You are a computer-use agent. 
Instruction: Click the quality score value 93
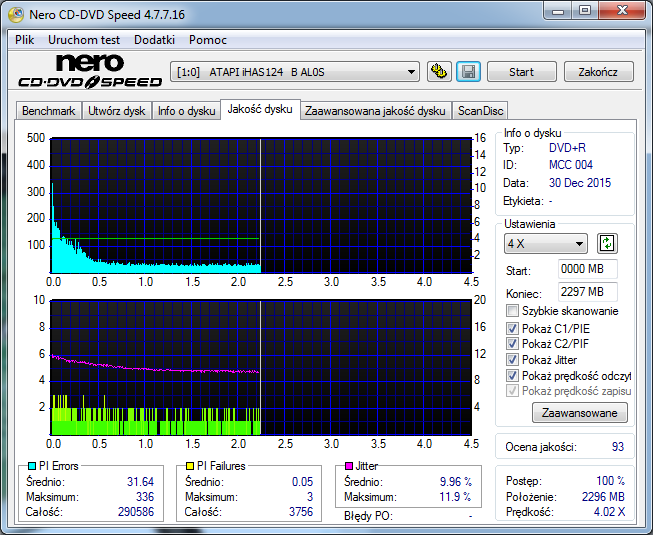pos(618,447)
